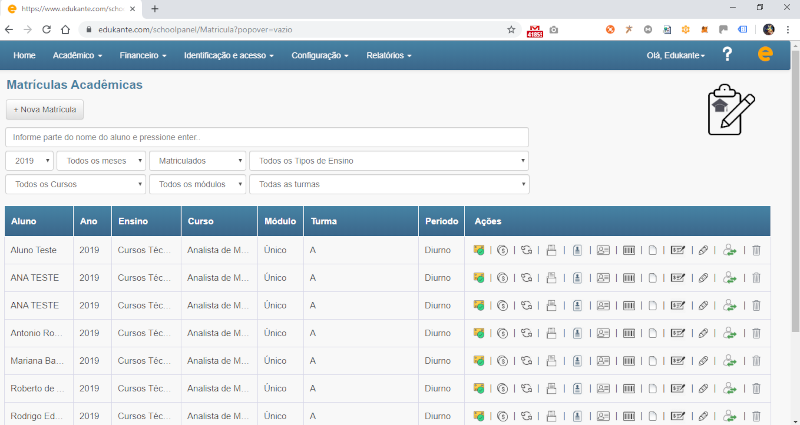Open the ID card icon in Aluno Teste row
This screenshot has width=800, height=425.
pos(603,250)
